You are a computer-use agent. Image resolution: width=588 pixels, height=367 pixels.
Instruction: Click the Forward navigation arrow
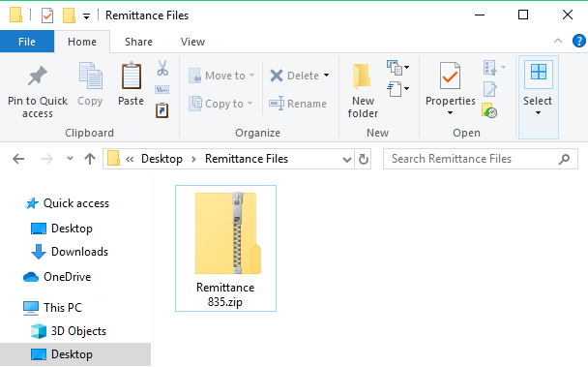pyautogui.click(x=46, y=159)
